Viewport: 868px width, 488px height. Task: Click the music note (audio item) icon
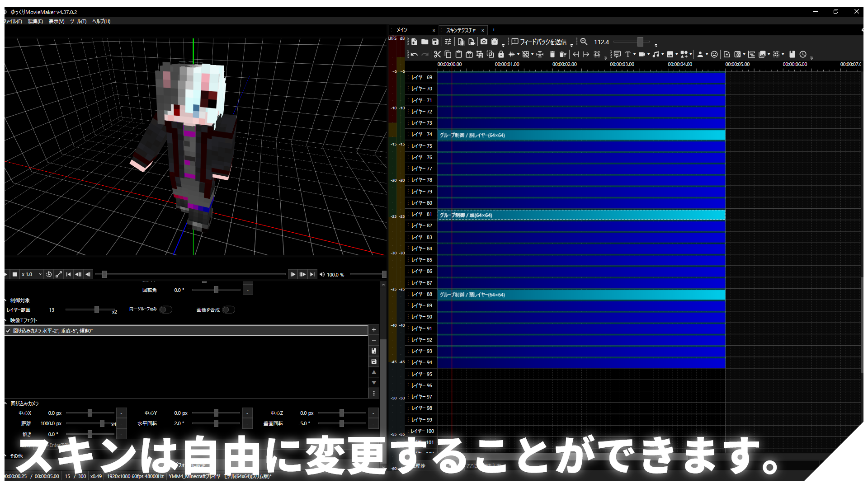656,54
